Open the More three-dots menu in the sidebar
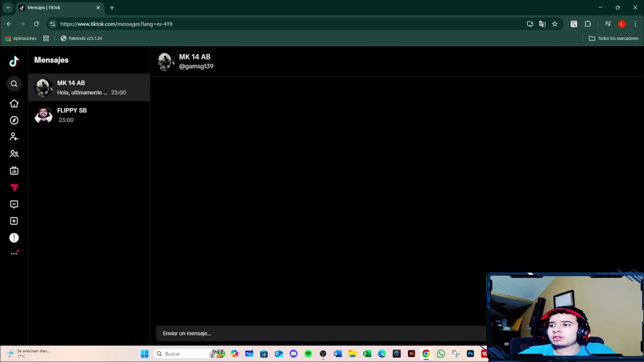This screenshot has width=644, height=362. (x=14, y=253)
